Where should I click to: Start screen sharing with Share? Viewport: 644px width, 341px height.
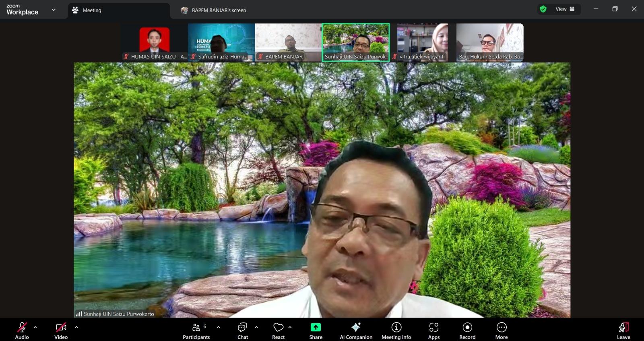click(x=316, y=330)
